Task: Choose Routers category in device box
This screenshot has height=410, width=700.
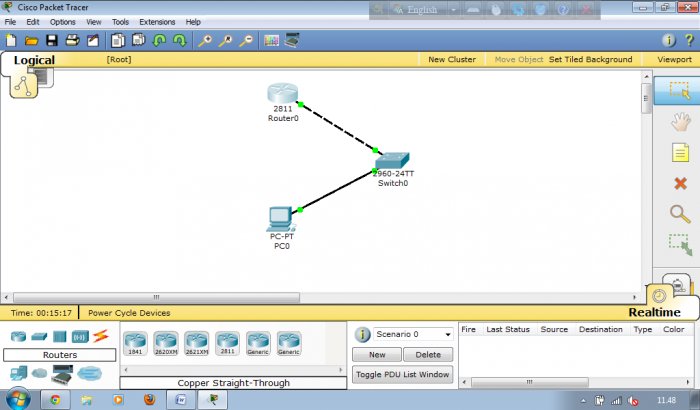Action: click(x=18, y=336)
